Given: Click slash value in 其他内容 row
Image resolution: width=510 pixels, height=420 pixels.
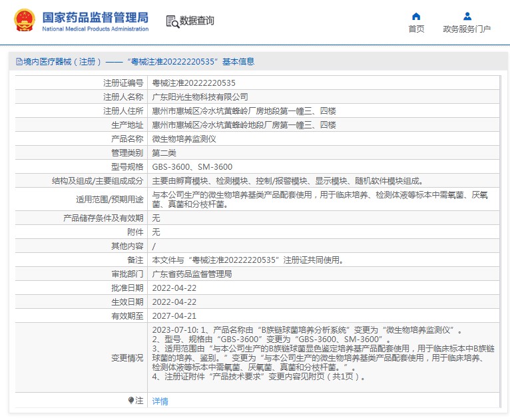Looking at the screenshot, I should coord(154,246).
